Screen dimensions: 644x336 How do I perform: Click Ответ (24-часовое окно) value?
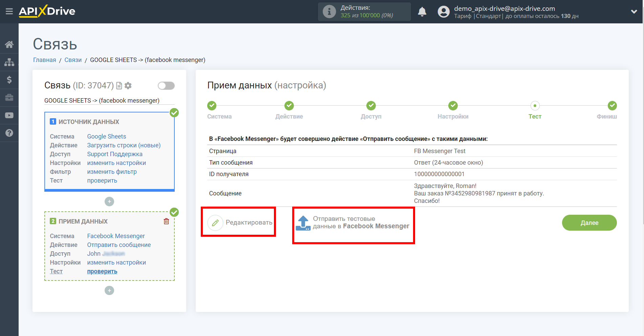coord(448,163)
